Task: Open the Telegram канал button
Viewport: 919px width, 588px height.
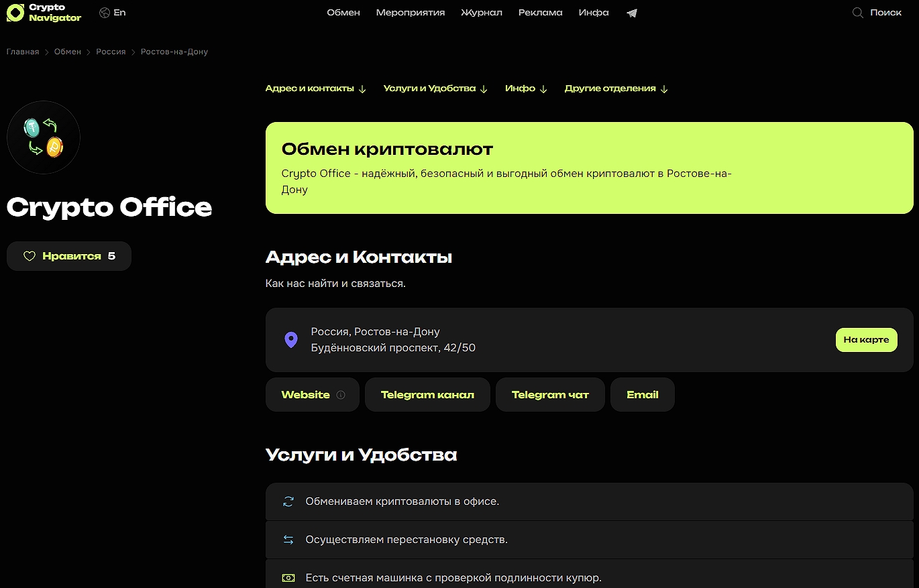Action: click(x=427, y=395)
